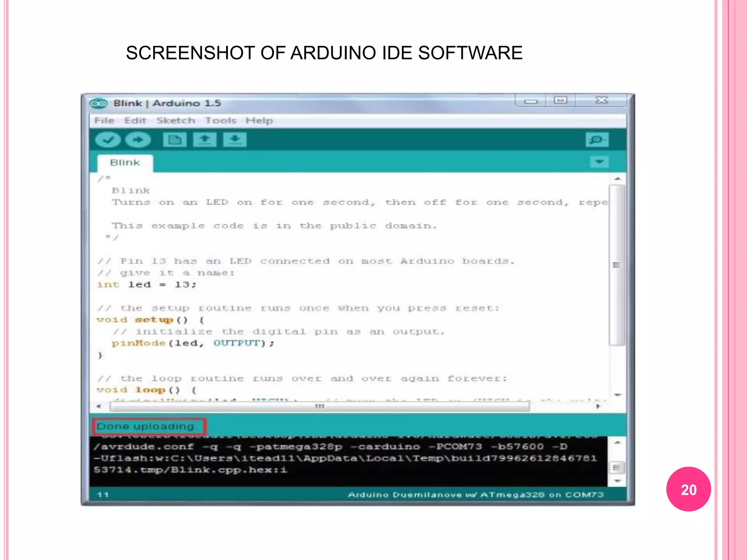Click the console scroll up arrow
The height and width of the screenshot is (560, 747).
tap(617, 443)
